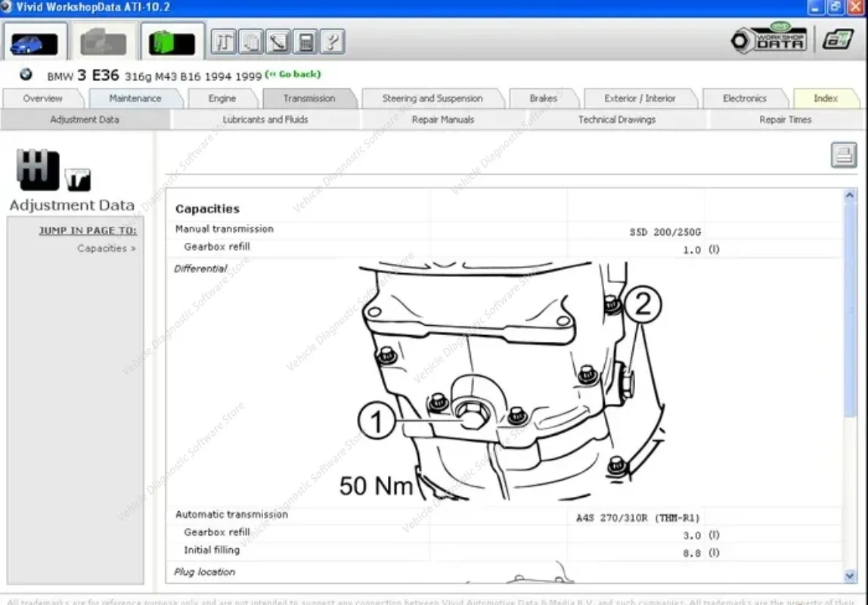868x605 pixels.
Task: Select the pencil/notes toolbar icon
Action: [x=277, y=42]
